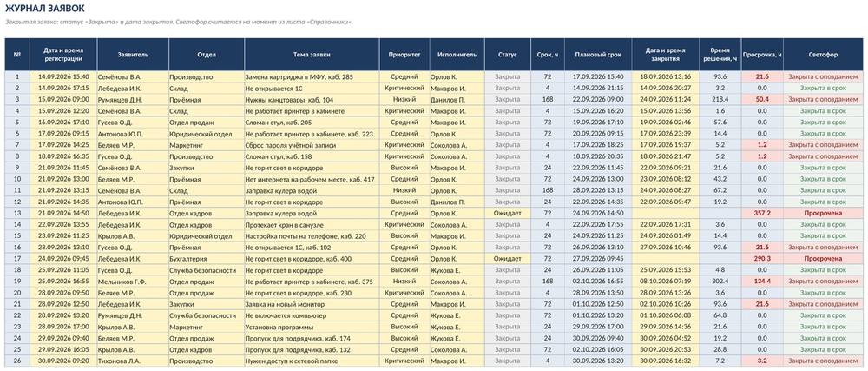Click executor 'Жукова Е.' in row 18

tap(457, 269)
